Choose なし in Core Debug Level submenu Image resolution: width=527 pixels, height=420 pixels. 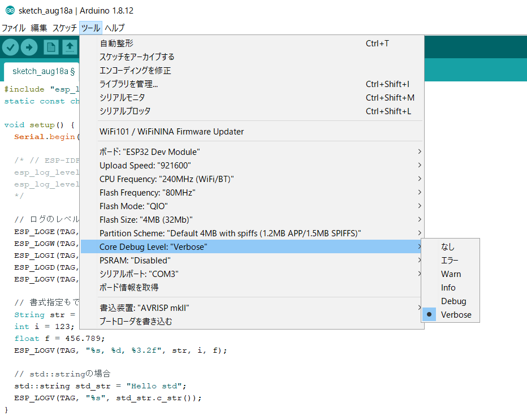coord(448,247)
